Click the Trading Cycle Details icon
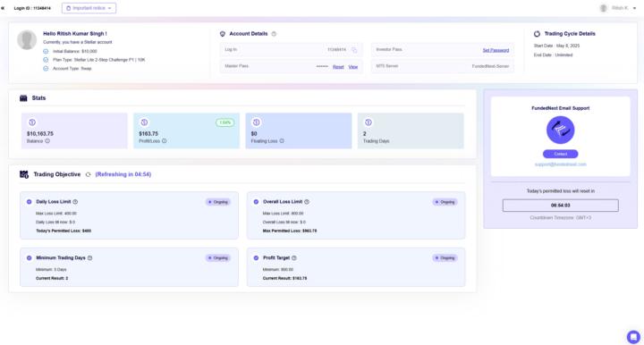 537,34
